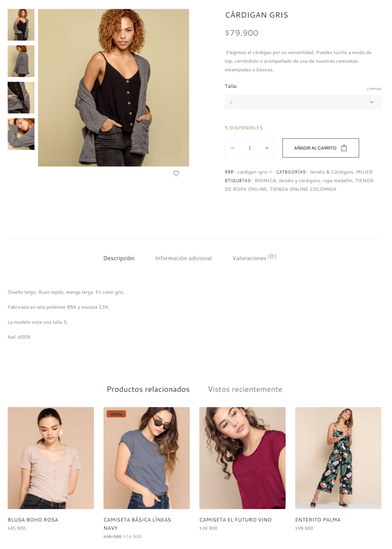
Task: Open Blusa Boho Rosa product image
Action: click(x=51, y=458)
